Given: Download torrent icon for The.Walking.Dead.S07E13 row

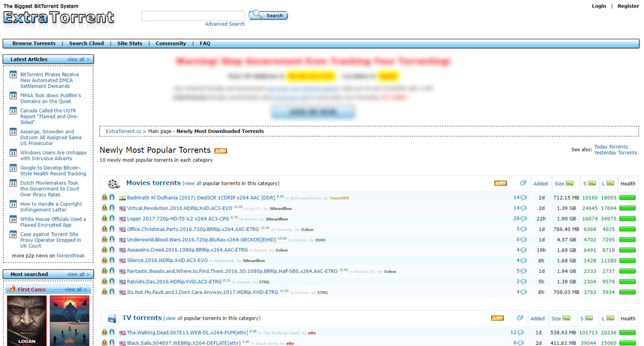Looking at the screenshot, I should tap(104, 332).
